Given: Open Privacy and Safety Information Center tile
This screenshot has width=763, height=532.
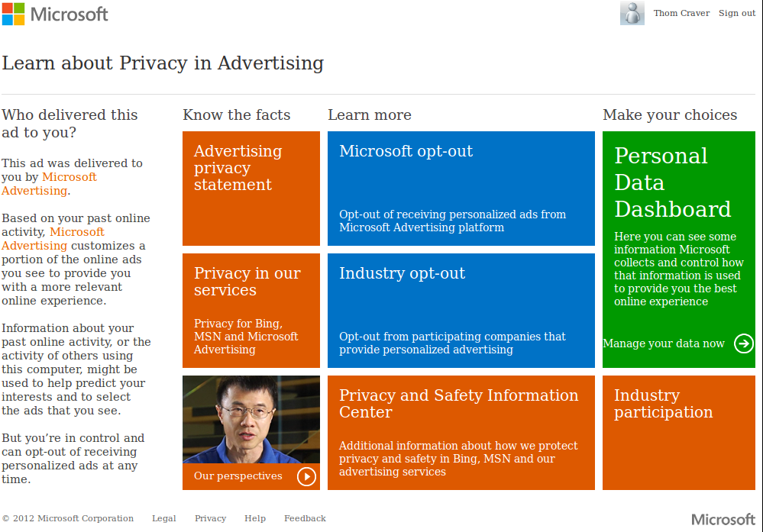Looking at the screenshot, I should pyautogui.click(x=461, y=432).
